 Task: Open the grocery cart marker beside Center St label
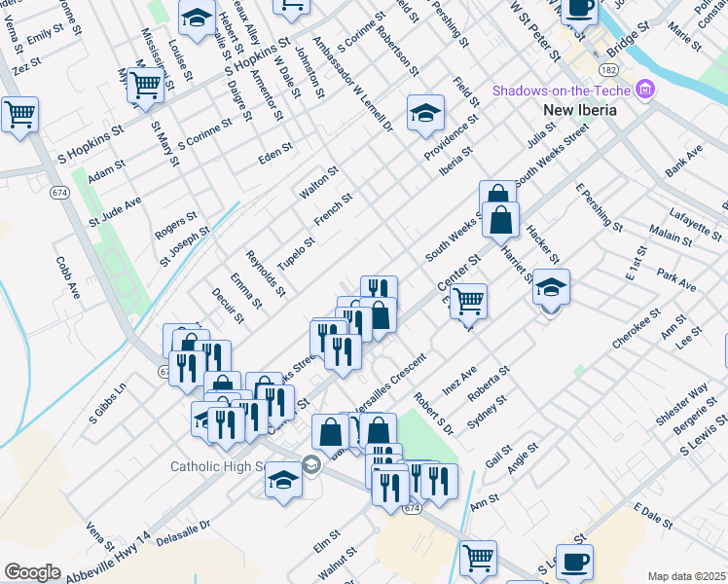[x=468, y=304]
